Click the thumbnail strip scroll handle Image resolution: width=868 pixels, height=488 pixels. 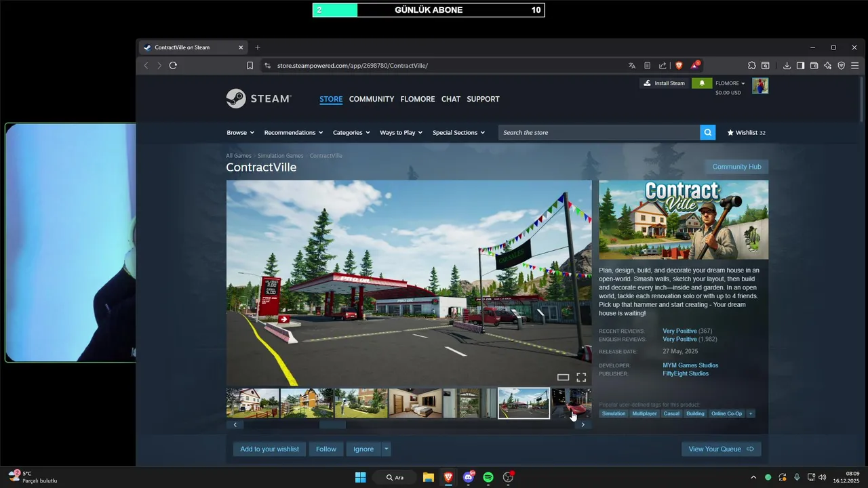click(332, 425)
